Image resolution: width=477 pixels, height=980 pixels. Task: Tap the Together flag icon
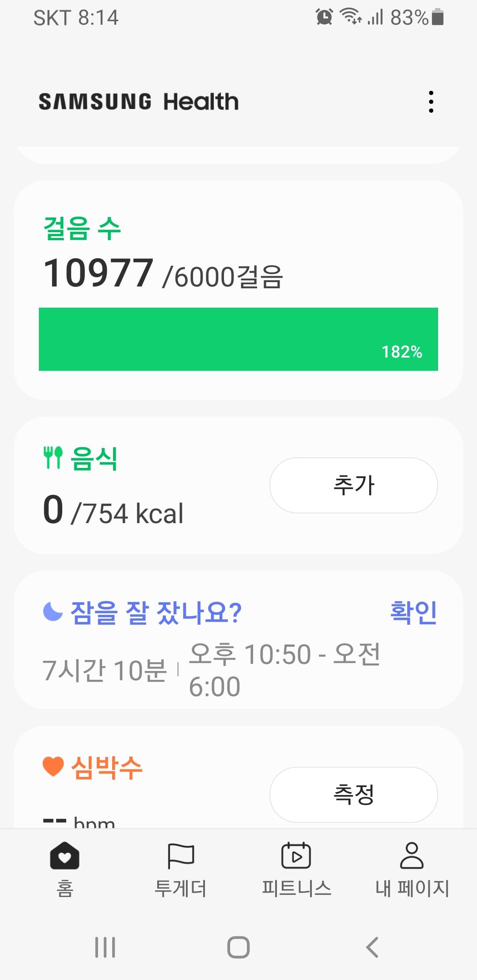pyautogui.click(x=181, y=856)
